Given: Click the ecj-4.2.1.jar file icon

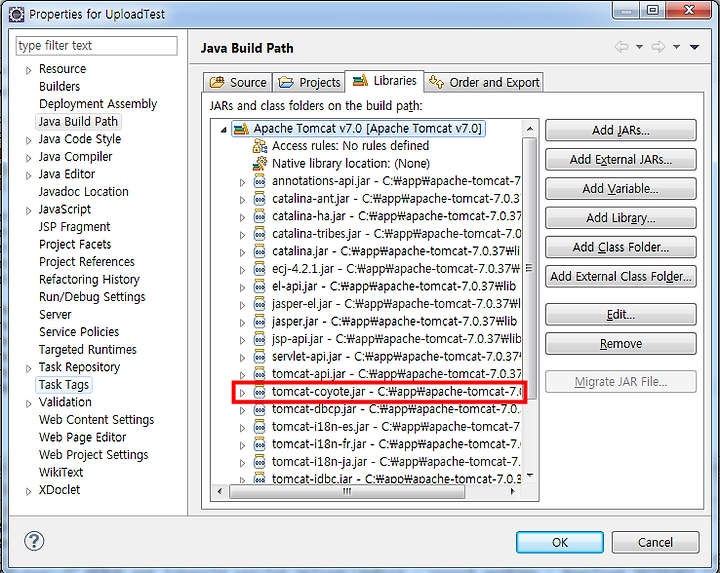Looking at the screenshot, I should pos(260,269).
